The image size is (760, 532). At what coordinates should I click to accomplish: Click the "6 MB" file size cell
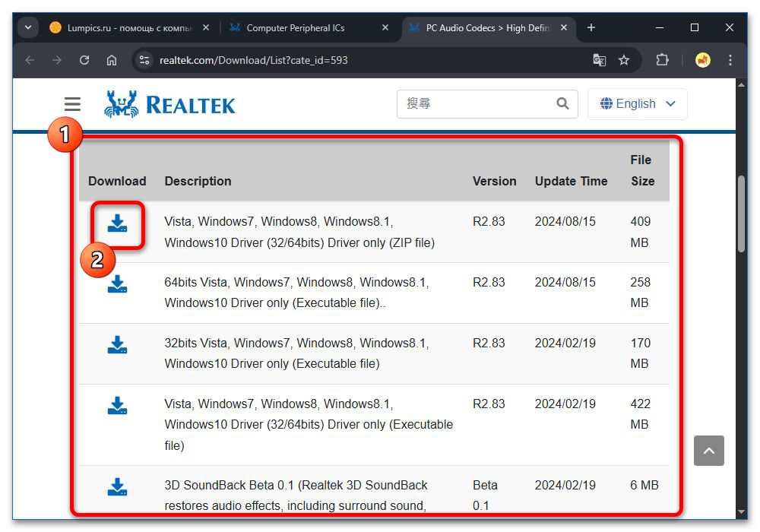[644, 485]
